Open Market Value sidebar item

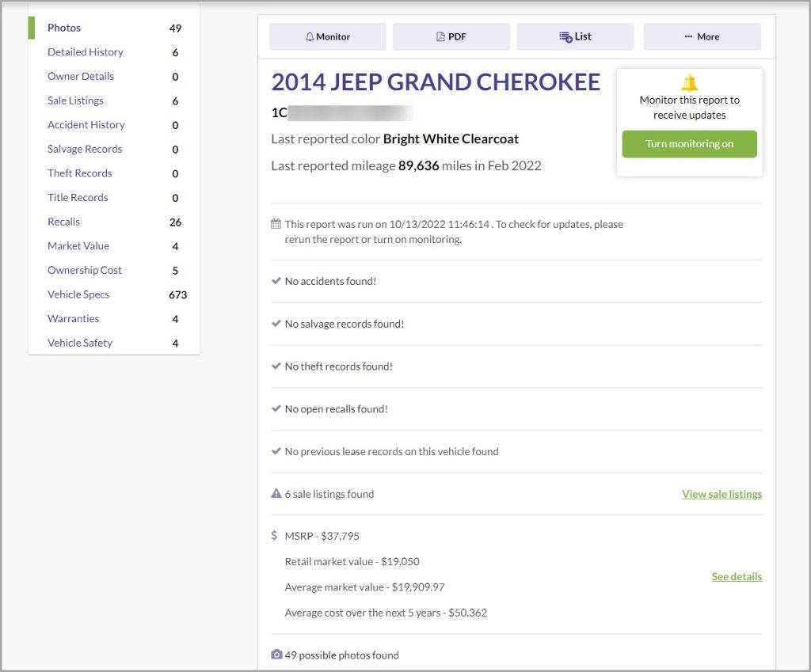click(x=78, y=246)
